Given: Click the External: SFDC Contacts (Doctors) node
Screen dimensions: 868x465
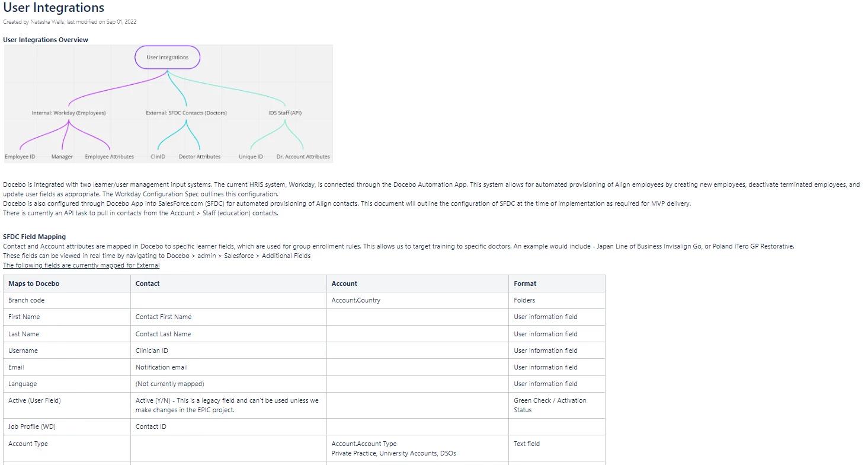Looking at the screenshot, I should point(186,113).
